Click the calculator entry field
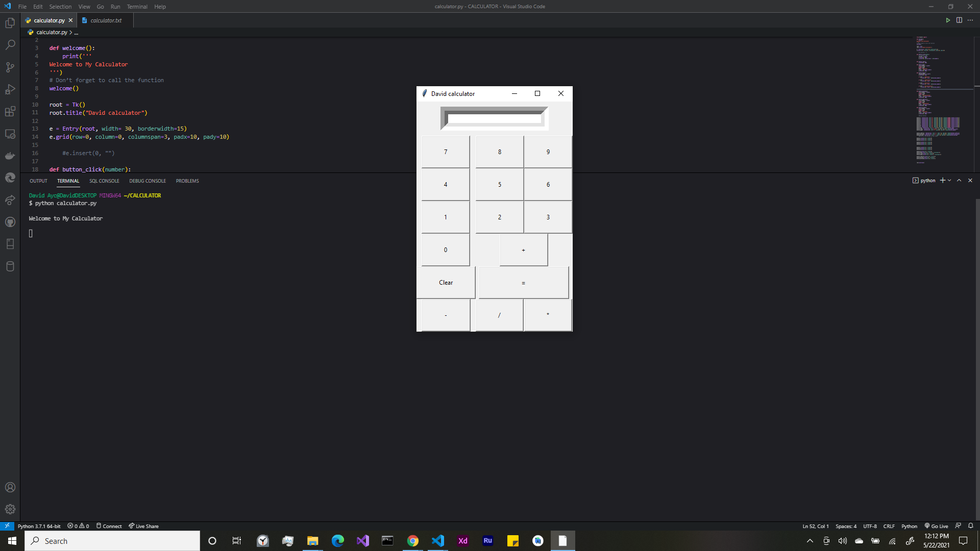Image resolution: width=980 pixels, height=551 pixels. point(494,119)
